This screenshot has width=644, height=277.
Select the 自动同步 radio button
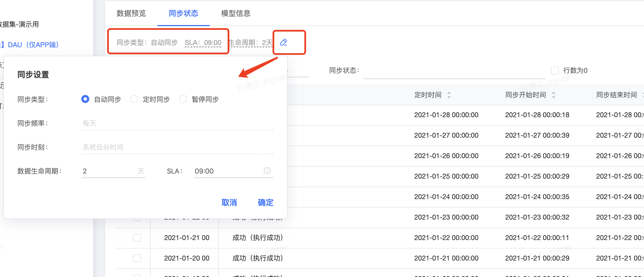[x=85, y=99]
